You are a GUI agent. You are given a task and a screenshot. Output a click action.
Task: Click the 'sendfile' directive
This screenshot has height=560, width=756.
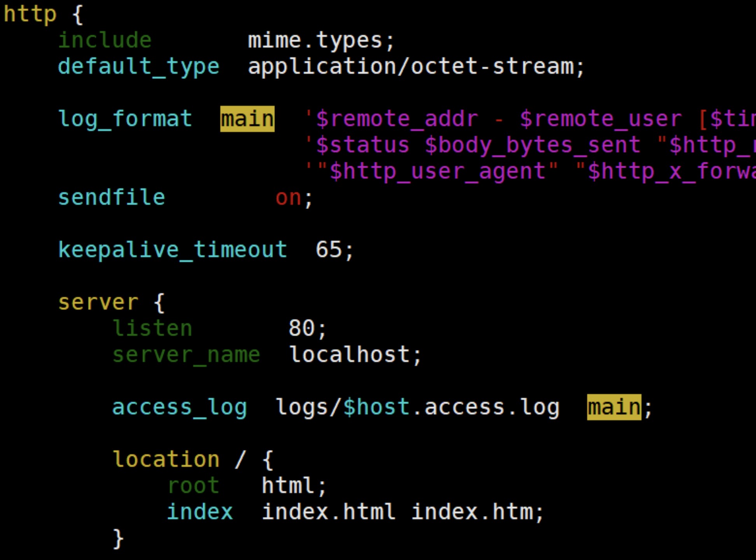click(112, 198)
